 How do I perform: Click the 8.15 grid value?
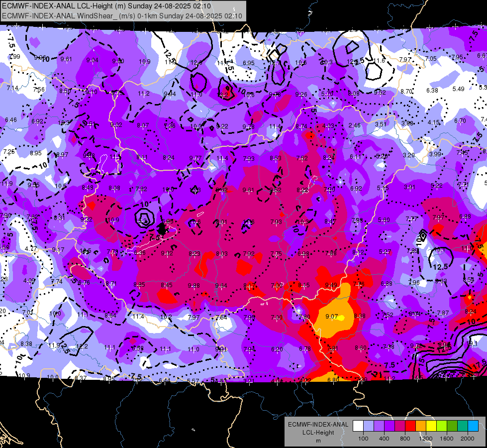click(x=304, y=285)
